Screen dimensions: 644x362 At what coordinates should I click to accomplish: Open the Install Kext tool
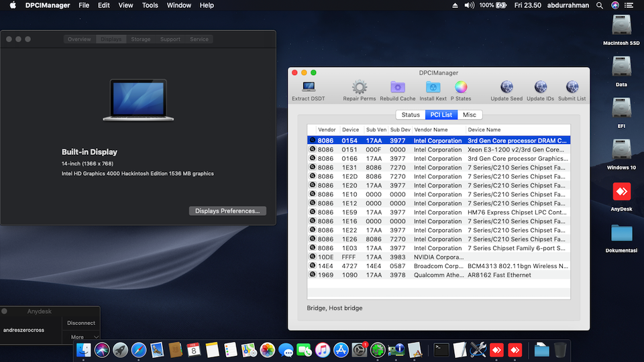pos(433,88)
